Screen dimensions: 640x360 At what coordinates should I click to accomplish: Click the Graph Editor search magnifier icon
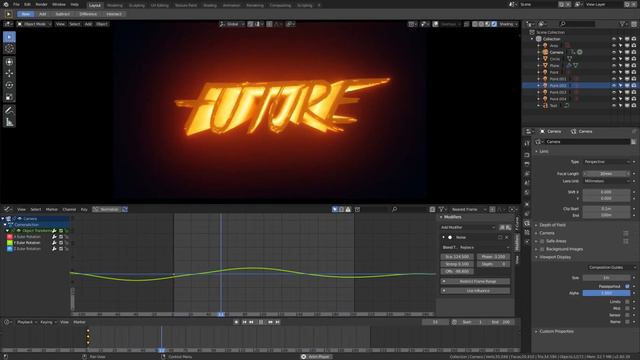pyautogui.click(x=394, y=209)
